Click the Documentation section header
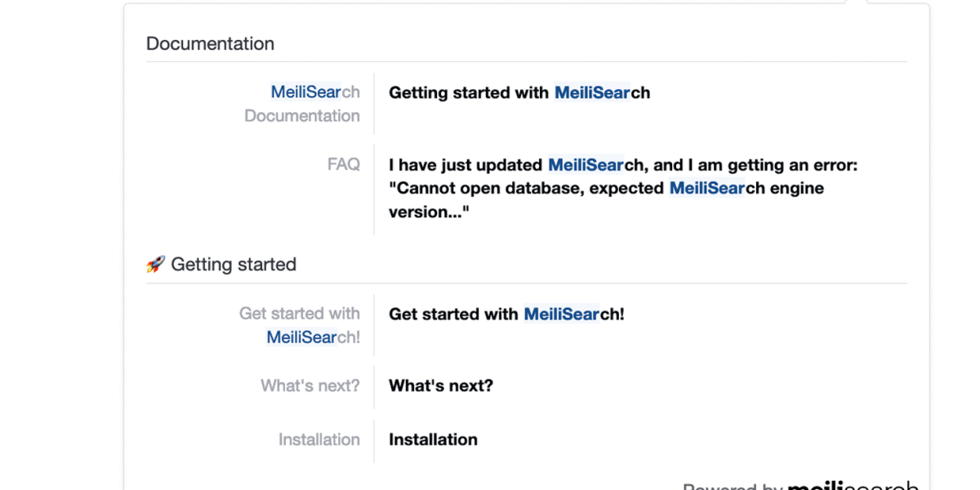Image resolution: width=980 pixels, height=490 pixels. point(210,43)
